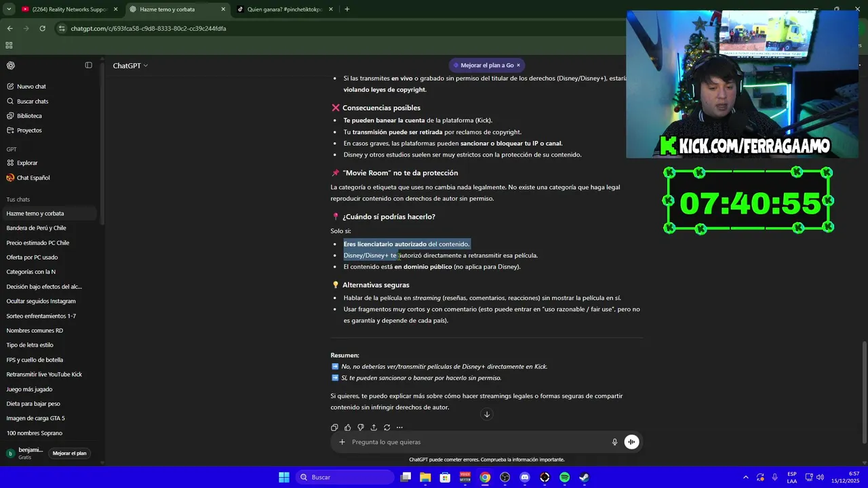Open chat Retransmitir live YouTube Kick
The width and height of the screenshot is (868, 488).
pyautogui.click(x=44, y=374)
